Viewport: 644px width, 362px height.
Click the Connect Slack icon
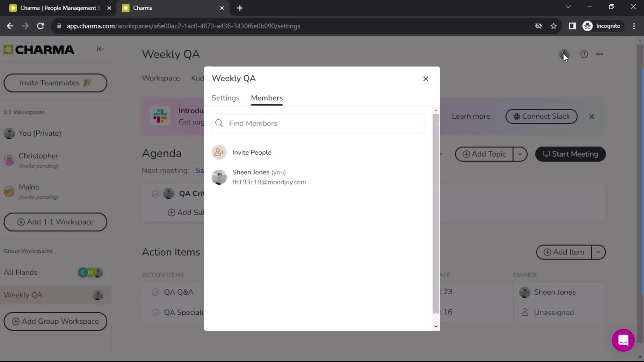tap(516, 116)
